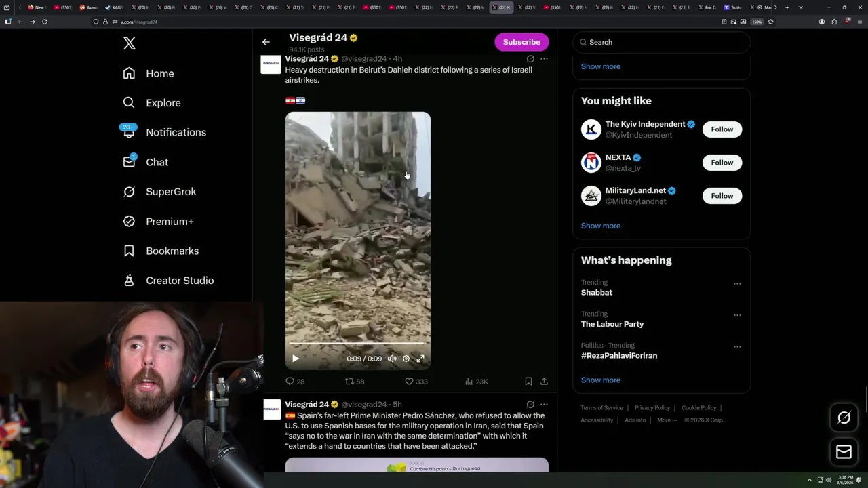This screenshot has height=488, width=868.
Task: Open a new browser tab with plus
Action: [787, 7]
